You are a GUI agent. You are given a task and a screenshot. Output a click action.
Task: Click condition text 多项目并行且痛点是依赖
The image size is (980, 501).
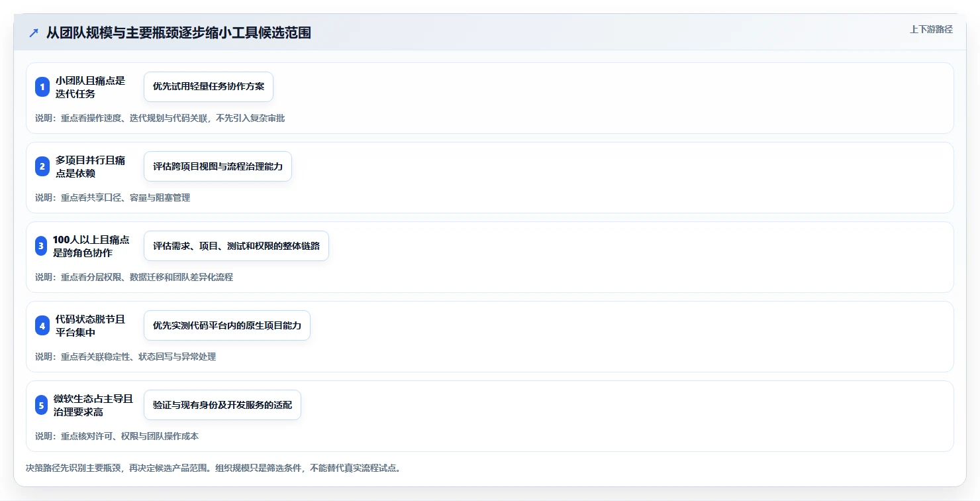pos(90,166)
